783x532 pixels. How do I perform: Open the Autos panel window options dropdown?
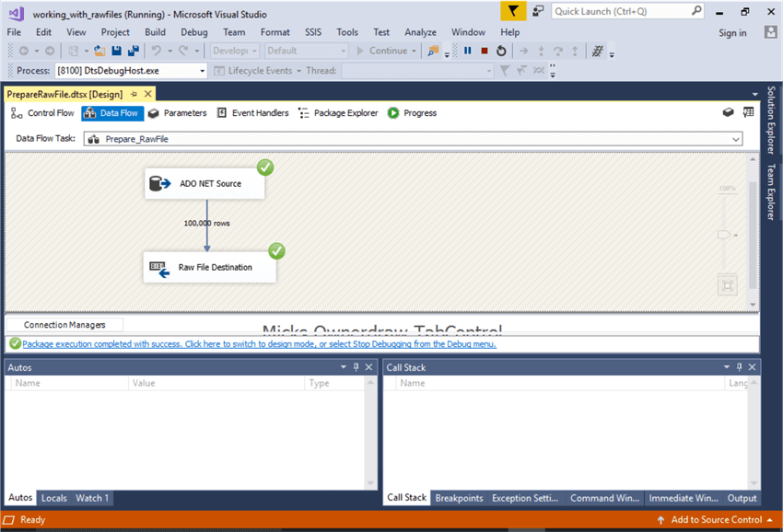[343, 367]
